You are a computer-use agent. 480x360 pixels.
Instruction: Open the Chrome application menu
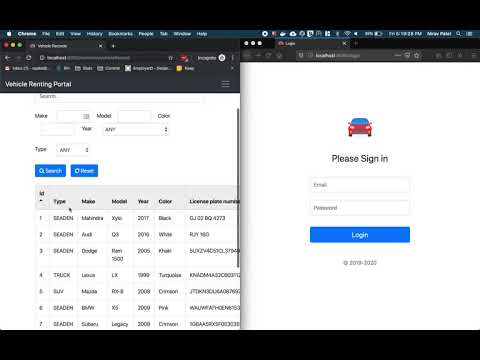click(27, 34)
